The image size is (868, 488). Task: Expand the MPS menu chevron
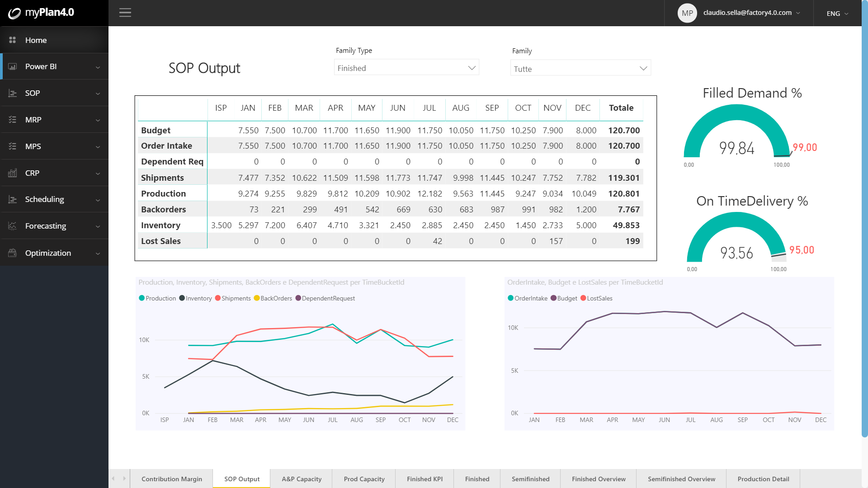pos(98,147)
